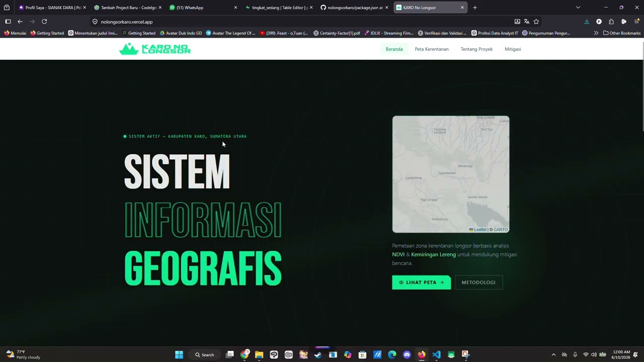Open the CARTO attribution link

[501, 230]
